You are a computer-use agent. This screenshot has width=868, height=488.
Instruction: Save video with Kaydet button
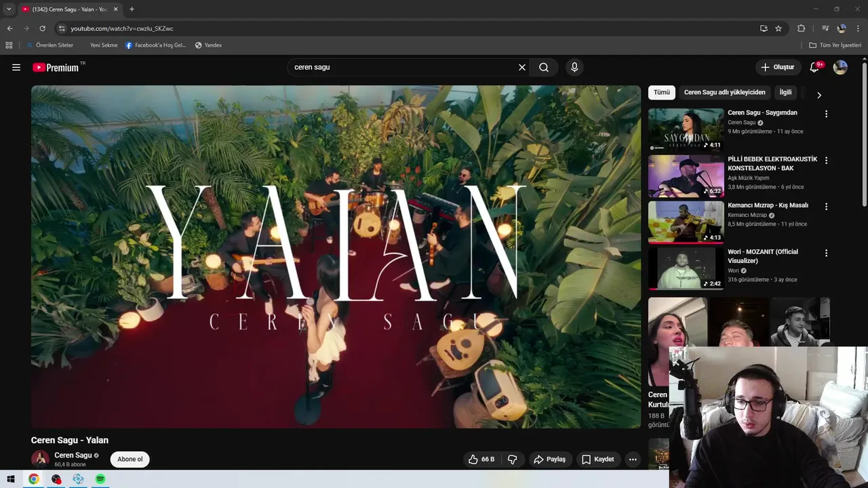click(597, 460)
